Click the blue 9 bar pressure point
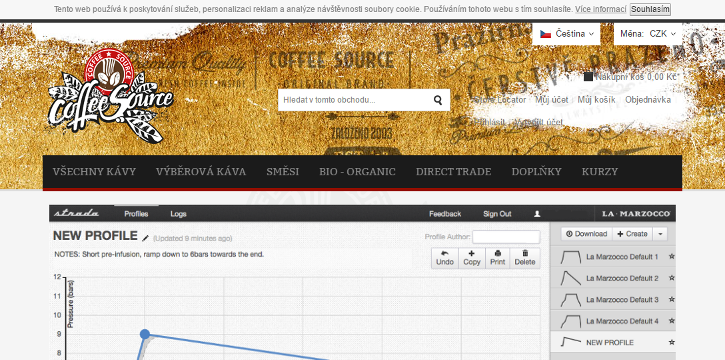This screenshot has height=360, width=725. tap(145, 334)
